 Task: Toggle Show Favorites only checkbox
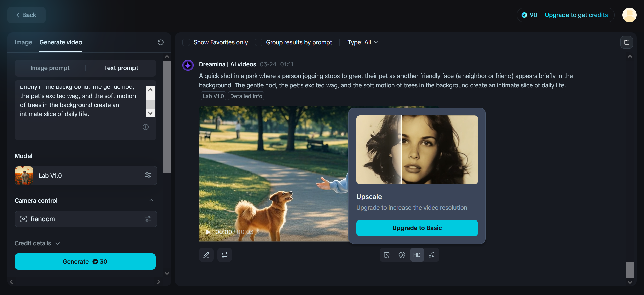186,42
